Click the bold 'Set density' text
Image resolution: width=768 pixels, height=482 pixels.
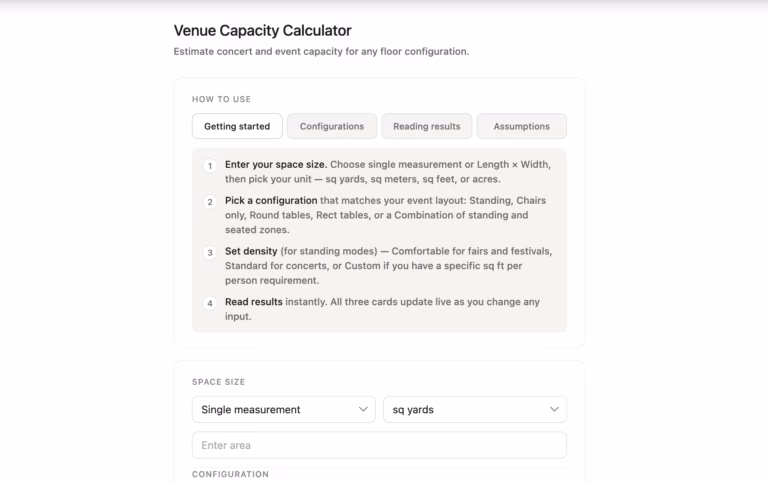click(x=251, y=251)
